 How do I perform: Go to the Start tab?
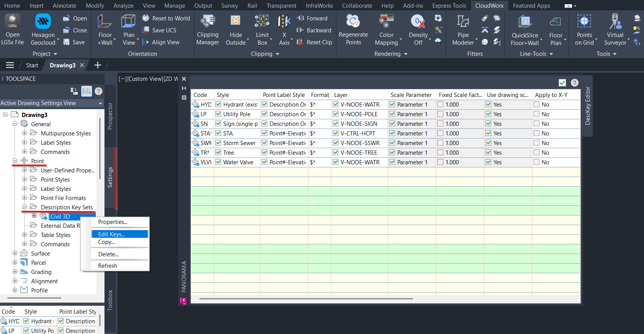32,65
